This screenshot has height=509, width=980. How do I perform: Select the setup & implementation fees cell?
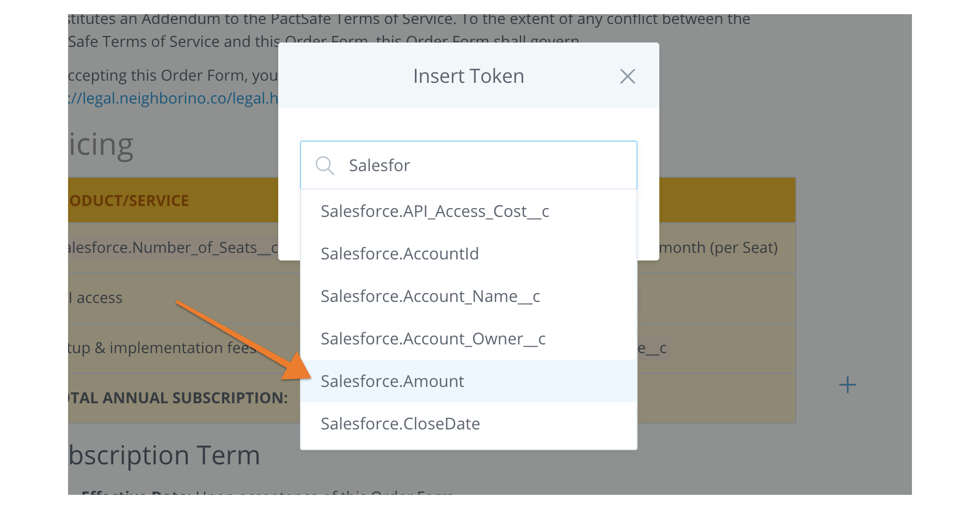(162, 348)
